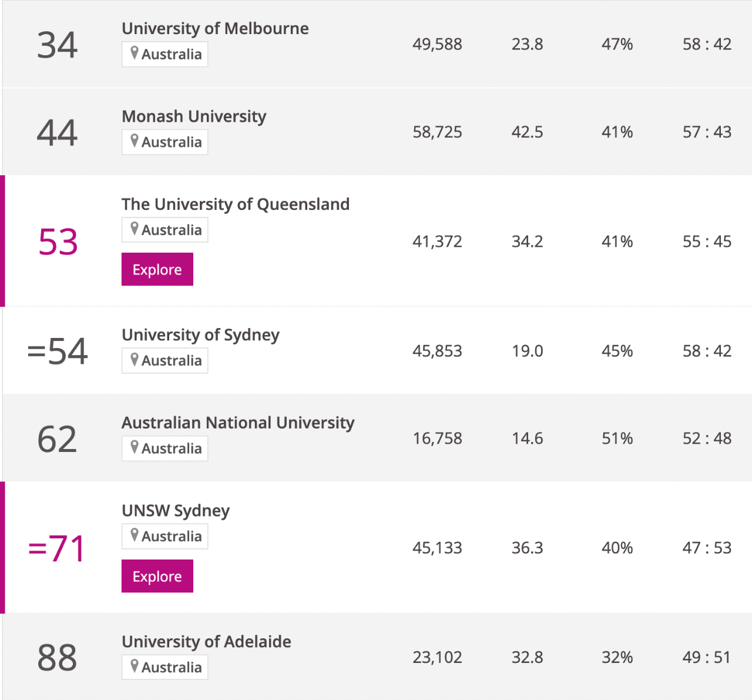The image size is (752, 700).
Task: Select Australia tag under University of Adelaide
Action: click(x=165, y=667)
